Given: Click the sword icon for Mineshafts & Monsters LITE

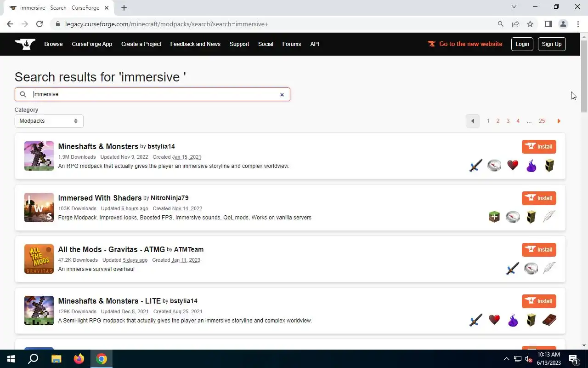Looking at the screenshot, I should pos(475,320).
